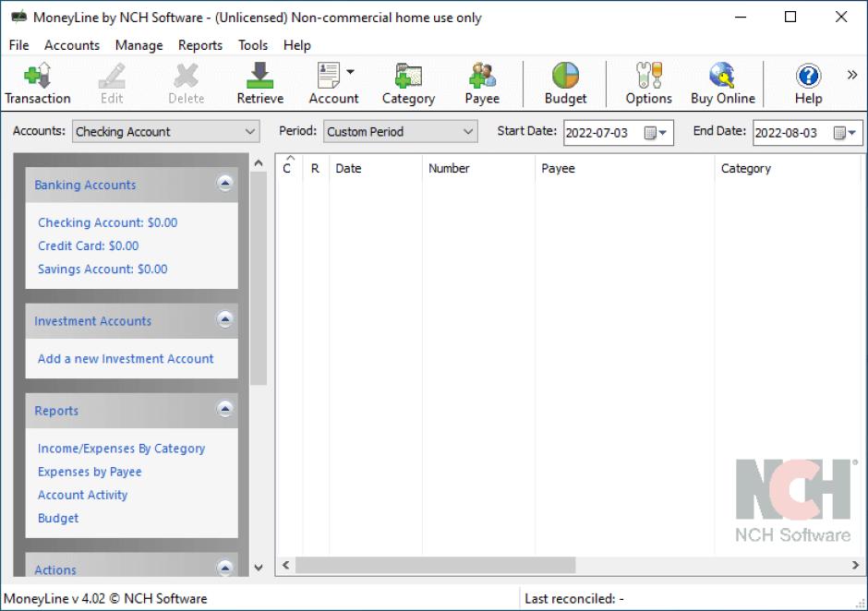868x611 pixels.
Task: Click the Buy Online icon
Action: [723, 84]
